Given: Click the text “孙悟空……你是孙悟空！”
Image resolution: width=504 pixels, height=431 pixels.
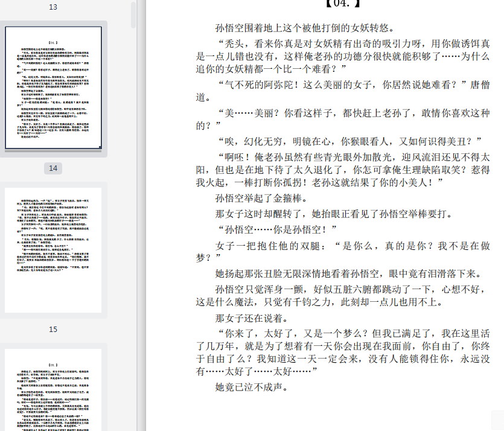Looking at the screenshot, I should (x=278, y=229).
